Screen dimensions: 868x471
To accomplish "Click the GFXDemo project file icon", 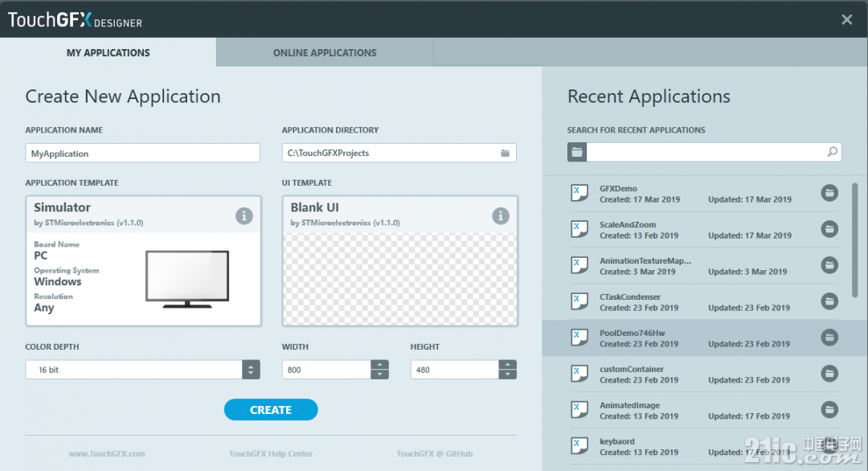I will [x=579, y=193].
